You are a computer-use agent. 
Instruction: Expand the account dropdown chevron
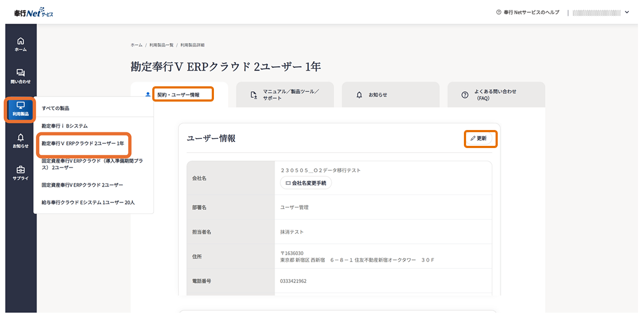click(627, 12)
